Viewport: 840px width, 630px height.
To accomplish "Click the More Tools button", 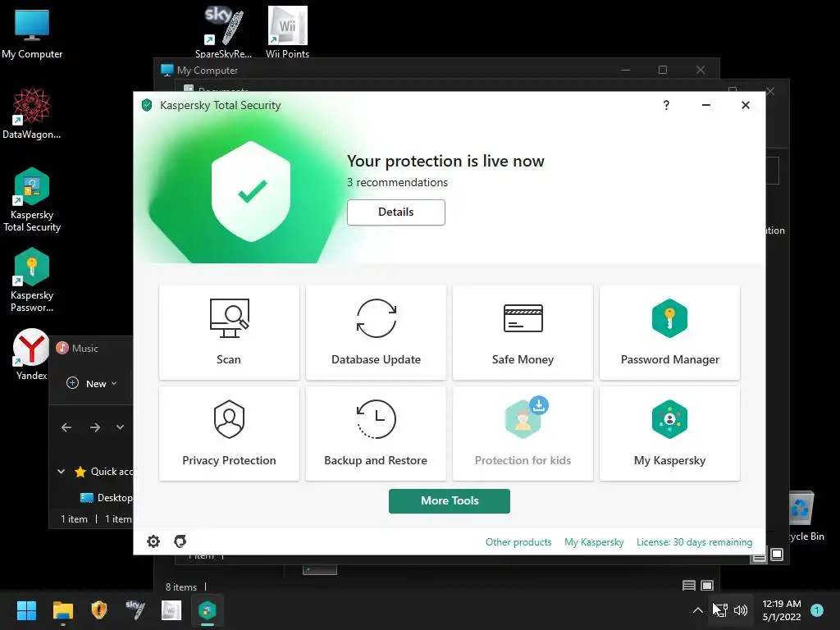I will click(x=450, y=501).
